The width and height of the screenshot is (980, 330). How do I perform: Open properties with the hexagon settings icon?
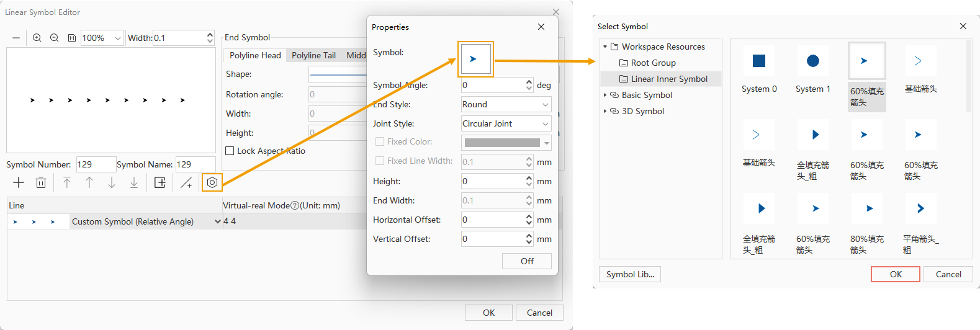click(212, 182)
